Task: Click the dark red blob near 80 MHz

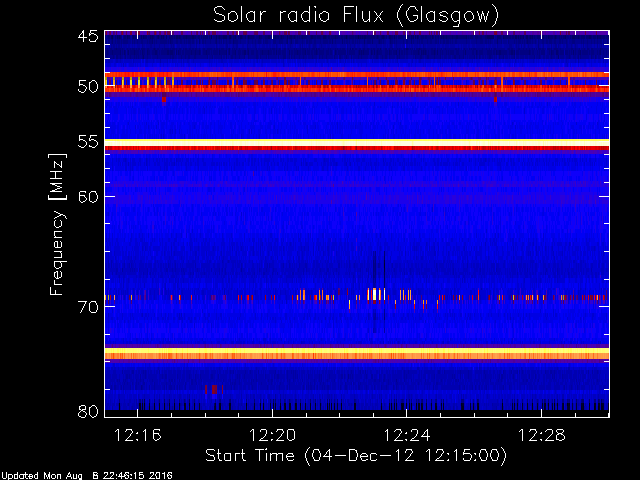Action: 214,389
